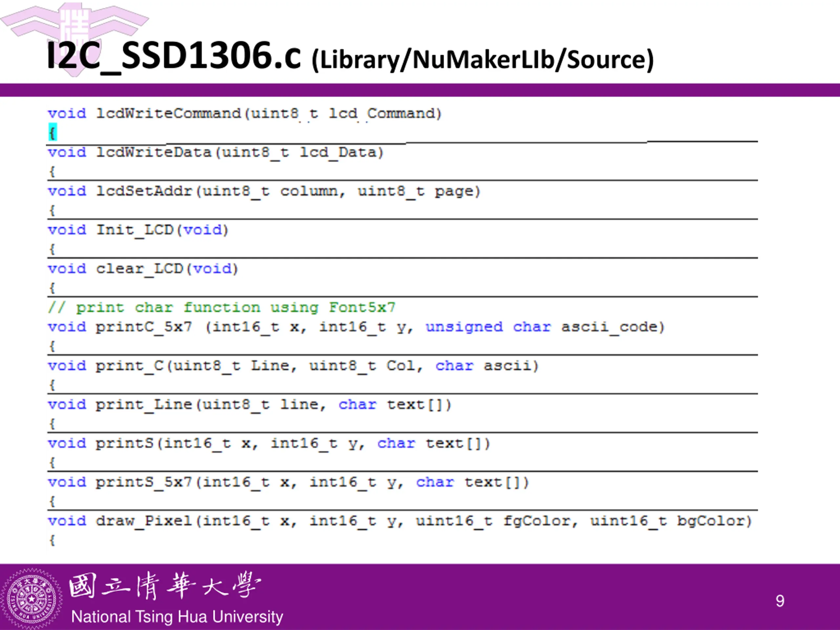This screenshot has height=630, width=840.
Task: Click the university seal emblem icon
Action: point(31,598)
